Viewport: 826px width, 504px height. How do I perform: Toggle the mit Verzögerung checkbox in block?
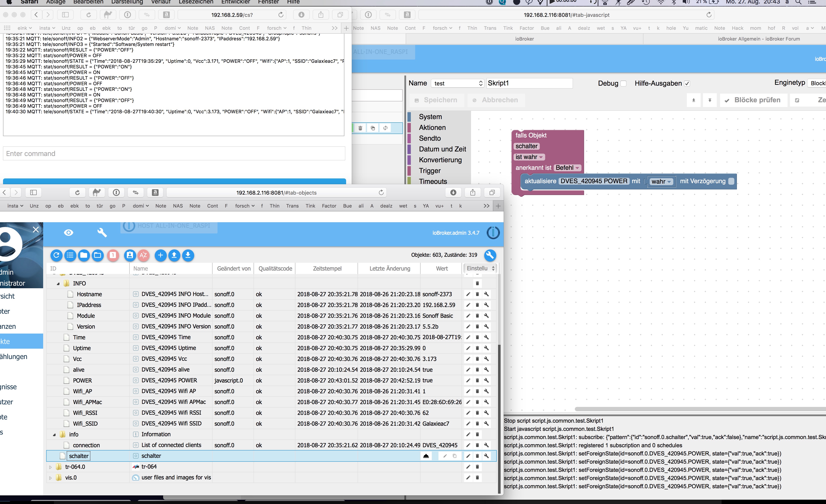coord(731,181)
